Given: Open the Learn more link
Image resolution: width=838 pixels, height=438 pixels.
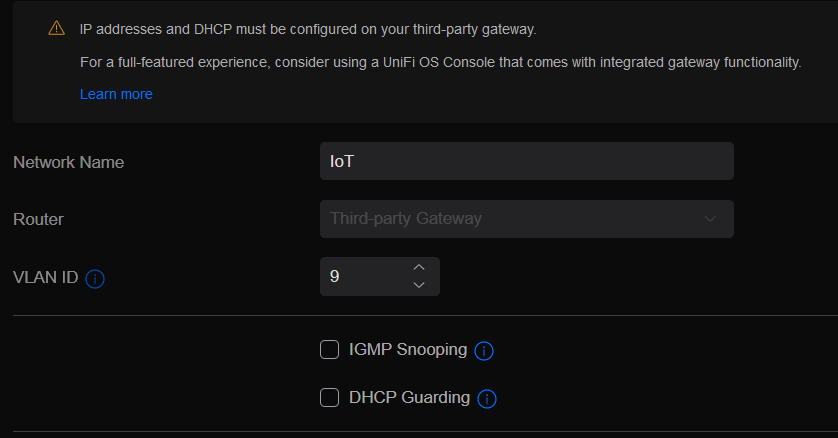Looking at the screenshot, I should click(116, 94).
